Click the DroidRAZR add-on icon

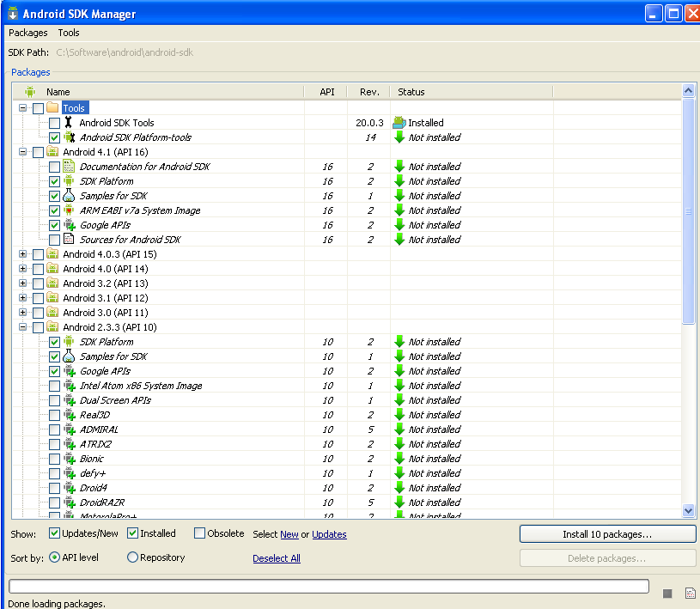(x=70, y=502)
